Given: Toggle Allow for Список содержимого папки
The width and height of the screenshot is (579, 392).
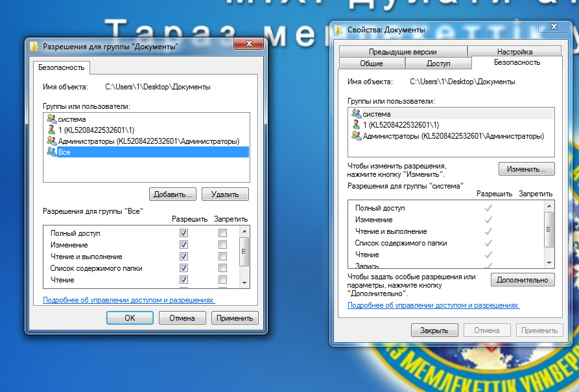Looking at the screenshot, I should [x=183, y=268].
